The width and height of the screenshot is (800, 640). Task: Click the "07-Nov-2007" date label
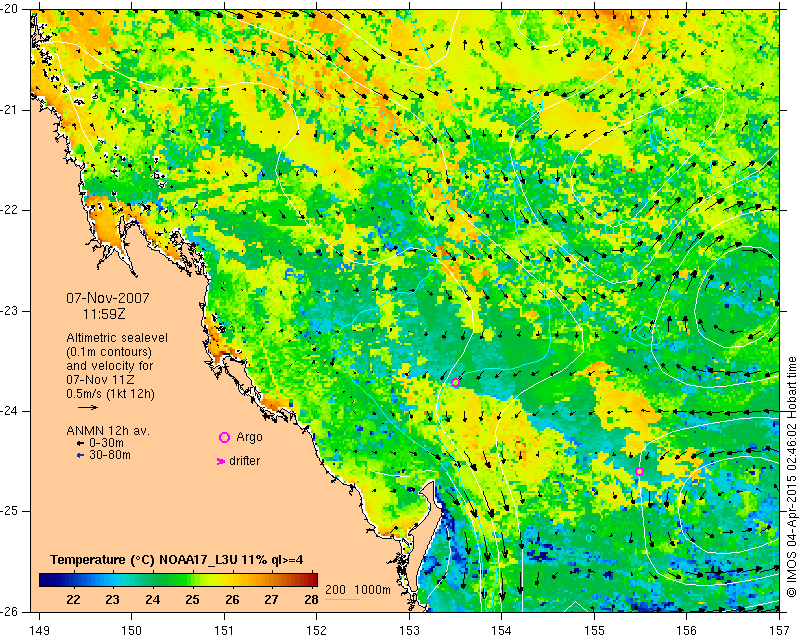pos(108,298)
